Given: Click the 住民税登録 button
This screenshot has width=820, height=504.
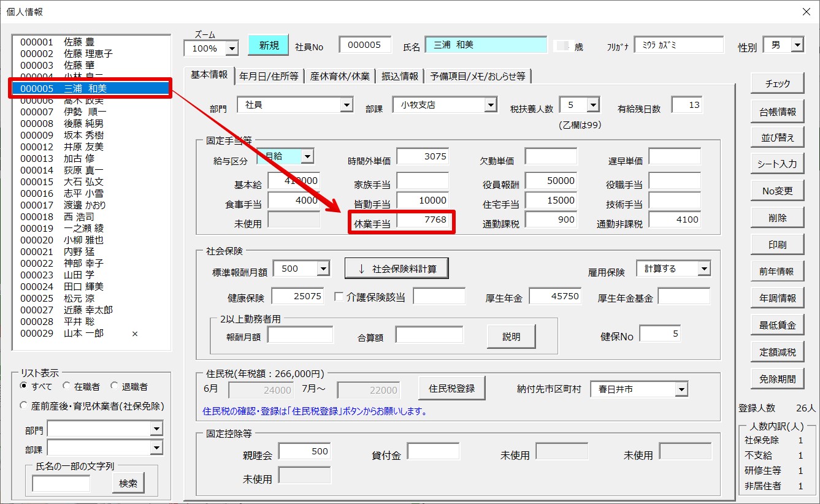Looking at the screenshot, I should pos(451,388).
